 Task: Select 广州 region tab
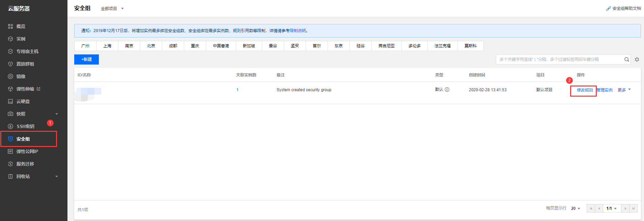[85, 46]
